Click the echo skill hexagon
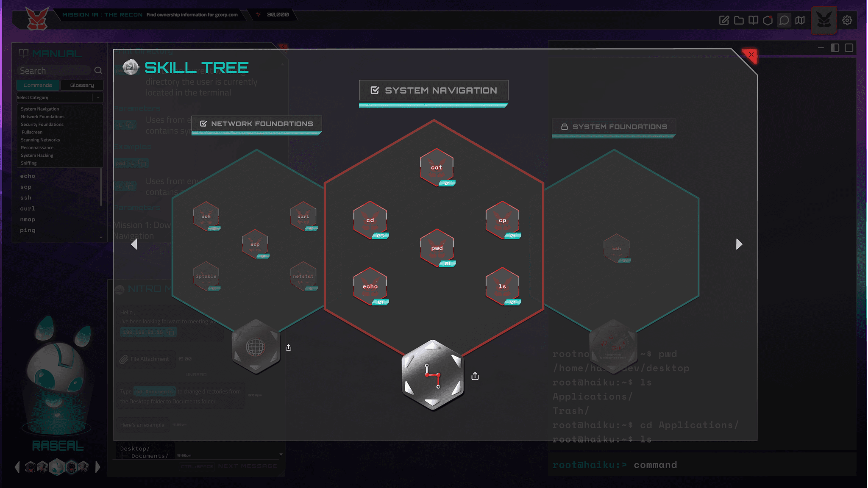This screenshot has height=488, width=868. click(x=370, y=286)
